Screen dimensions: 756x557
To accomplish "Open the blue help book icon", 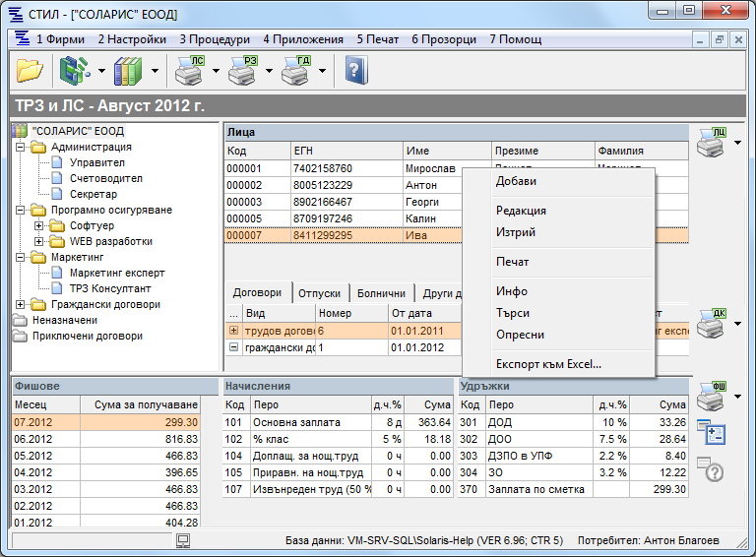I will coord(355,70).
